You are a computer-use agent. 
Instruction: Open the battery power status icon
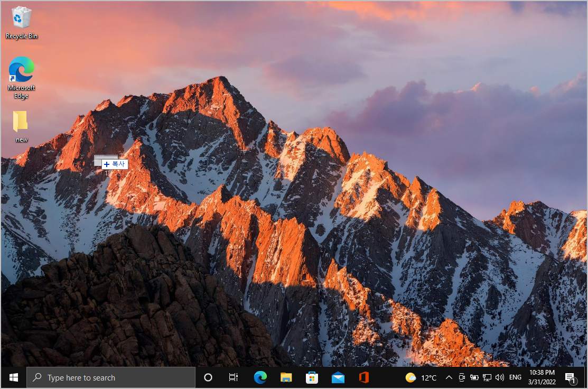474,377
